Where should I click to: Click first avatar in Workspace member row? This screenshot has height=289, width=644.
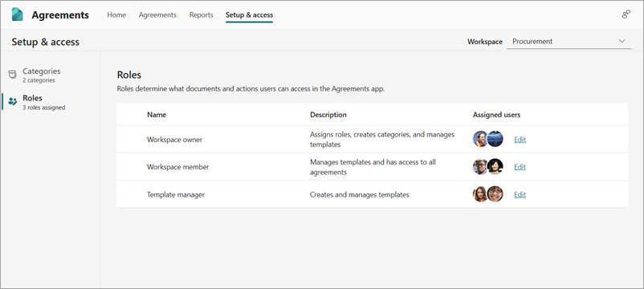(x=480, y=167)
